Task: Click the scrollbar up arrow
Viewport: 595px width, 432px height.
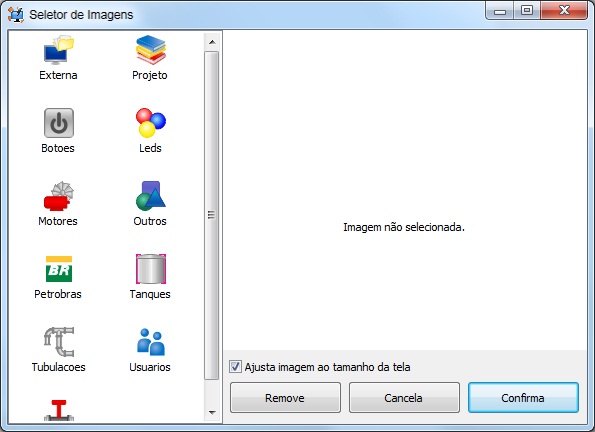Action: [212, 42]
